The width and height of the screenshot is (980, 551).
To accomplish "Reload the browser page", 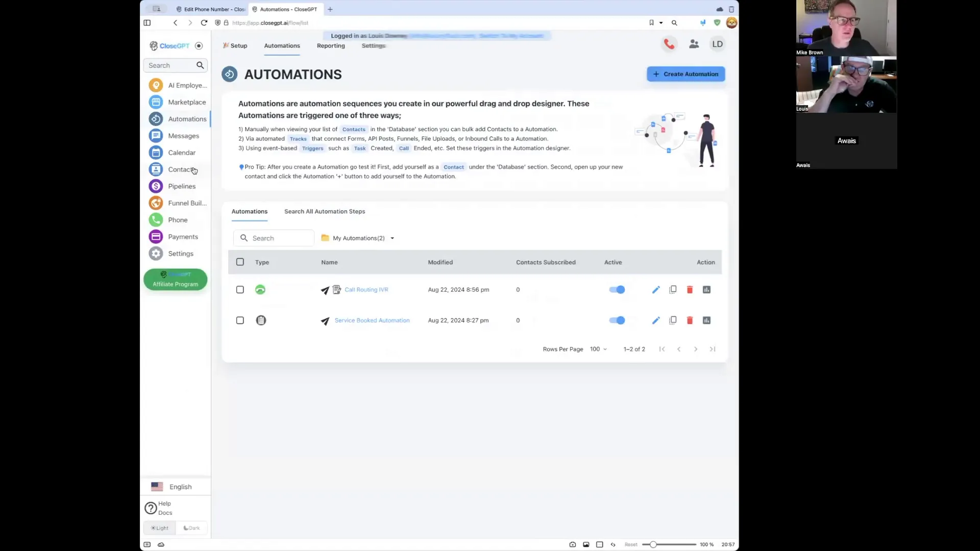I will pos(204,23).
